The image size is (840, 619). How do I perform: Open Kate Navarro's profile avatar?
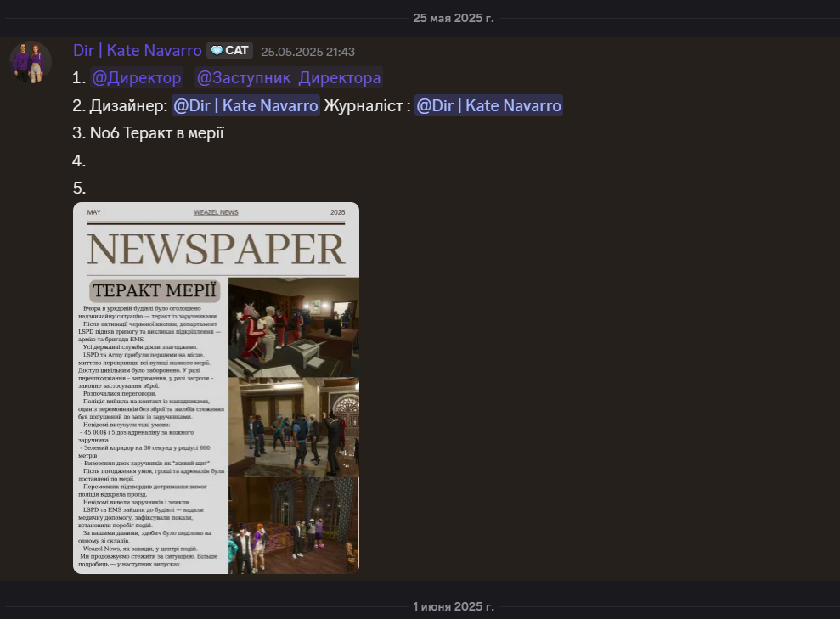point(31,62)
